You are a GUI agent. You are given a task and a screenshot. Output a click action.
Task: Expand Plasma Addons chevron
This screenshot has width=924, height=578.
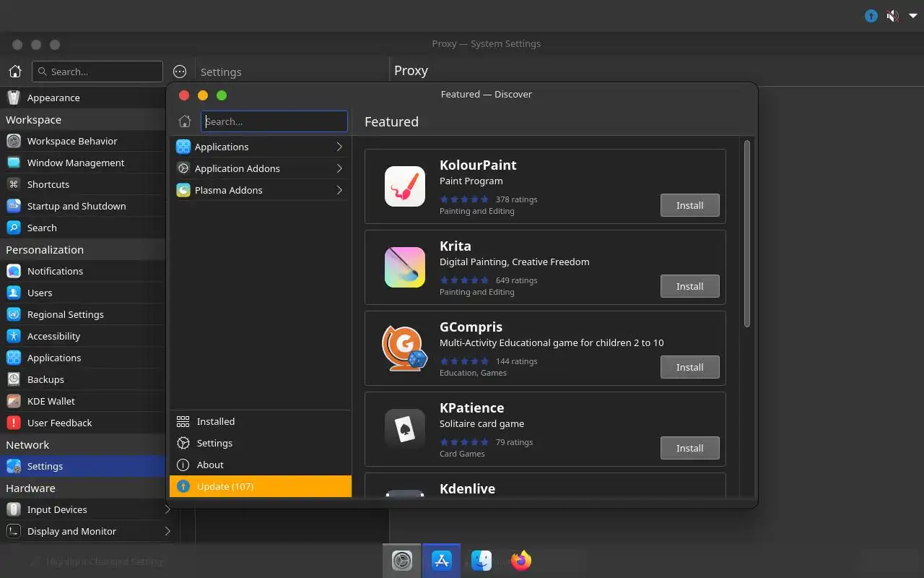pyautogui.click(x=339, y=190)
